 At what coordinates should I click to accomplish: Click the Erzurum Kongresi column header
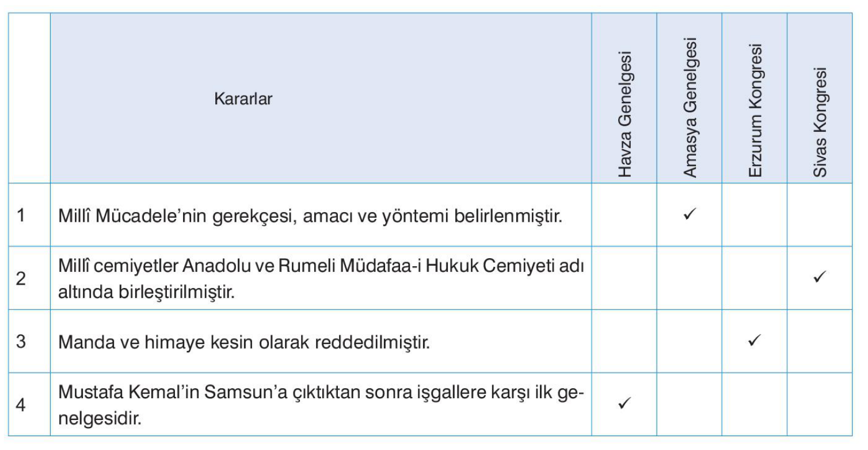pyautogui.click(x=755, y=111)
